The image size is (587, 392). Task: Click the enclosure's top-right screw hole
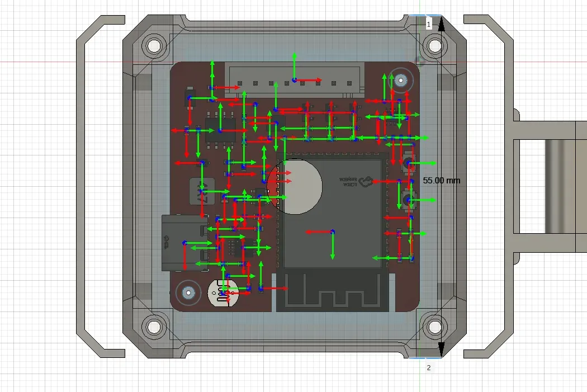pos(434,46)
